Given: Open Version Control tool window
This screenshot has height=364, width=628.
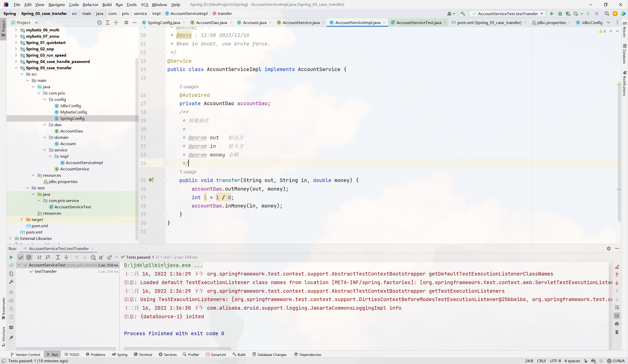Looking at the screenshot, I should 25,354.
